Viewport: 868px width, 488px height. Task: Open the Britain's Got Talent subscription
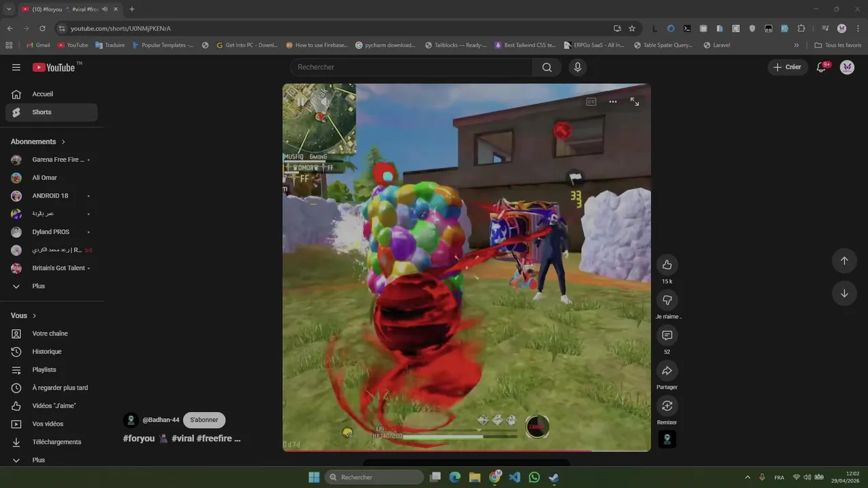tap(52, 268)
